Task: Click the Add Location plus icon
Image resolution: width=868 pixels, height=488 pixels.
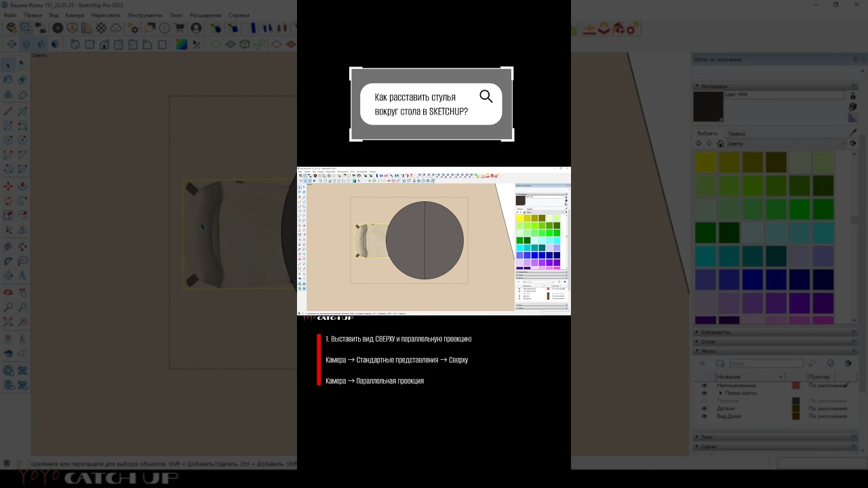Action: tap(57, 28)
